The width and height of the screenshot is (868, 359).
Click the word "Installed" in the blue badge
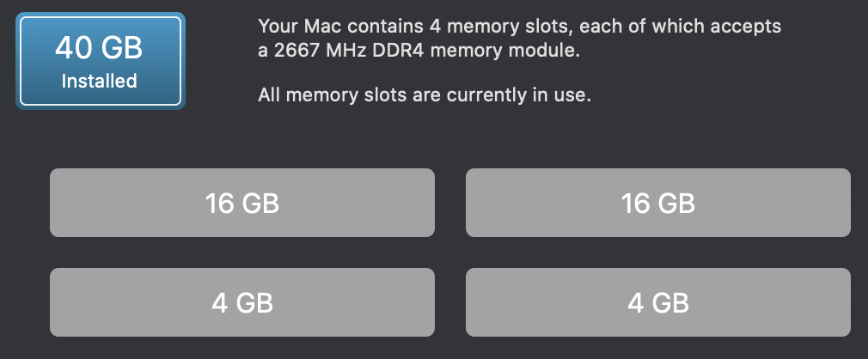pos(100,82)
